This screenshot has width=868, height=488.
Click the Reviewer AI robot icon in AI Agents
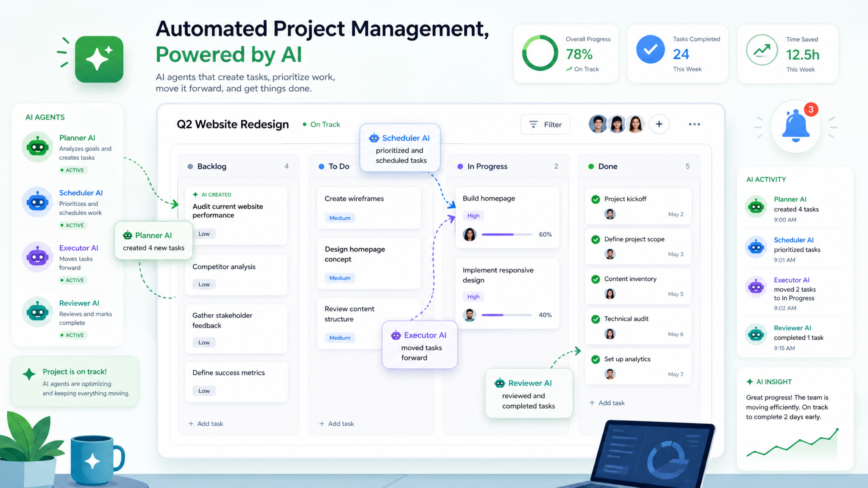[x=37, y=312]
